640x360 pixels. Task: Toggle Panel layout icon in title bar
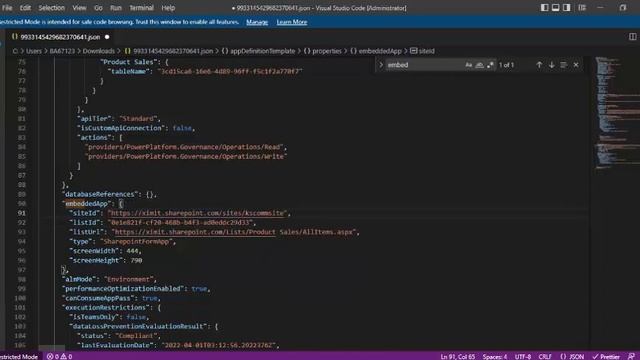click(x=556, y=7)
